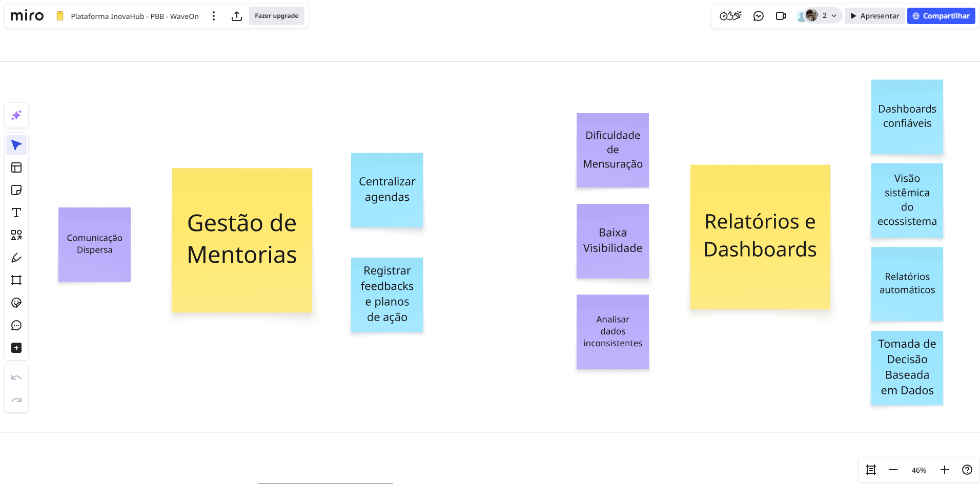Export the board using upload icon
Screen dimensions: 980x484
pyautogui.click(x=236, y=16)
